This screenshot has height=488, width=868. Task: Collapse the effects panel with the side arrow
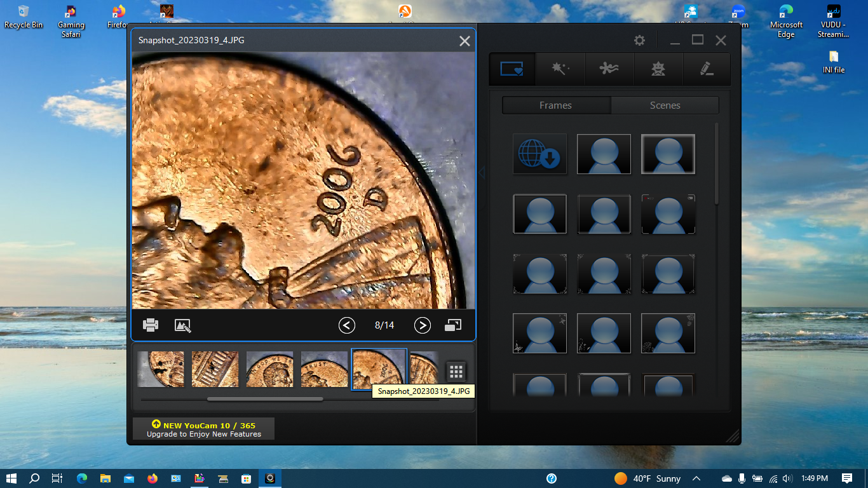pyautogui.click(x=482, y=173)
